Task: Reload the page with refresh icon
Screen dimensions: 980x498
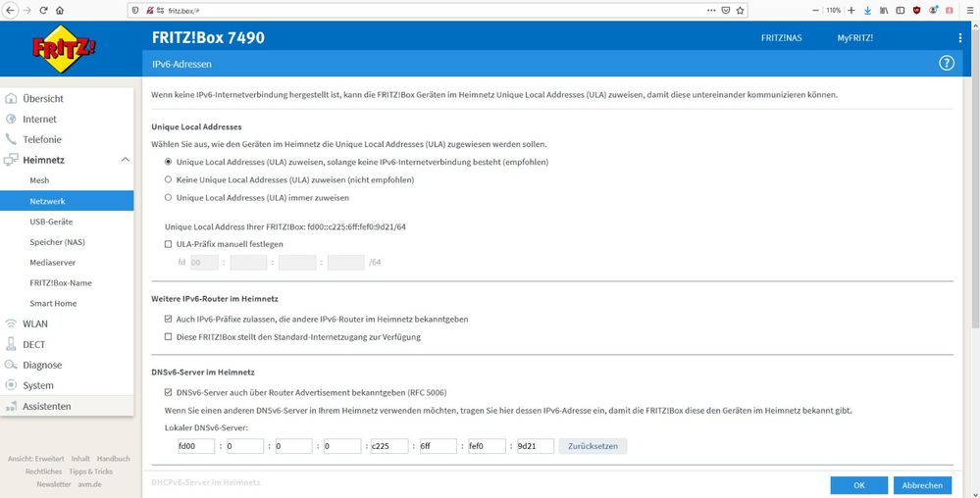Action: (x=44, y=11)
